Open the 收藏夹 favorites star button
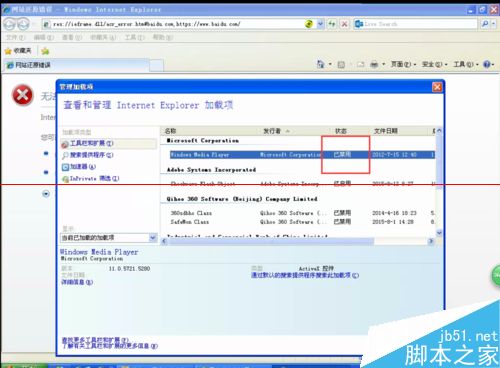The width and height of the screenshot is (500, 368). 18,51
